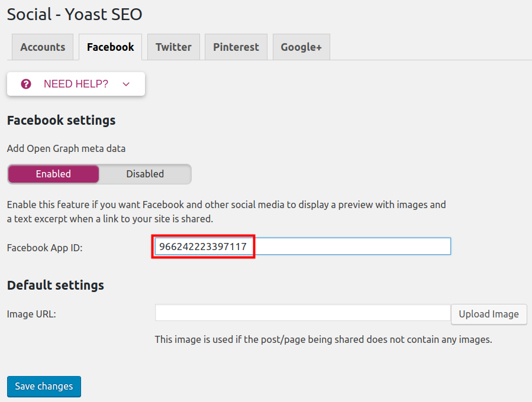This screenshot has height=402, width=532.
Task: Switch to the Accounts tab
Action: 43,47
